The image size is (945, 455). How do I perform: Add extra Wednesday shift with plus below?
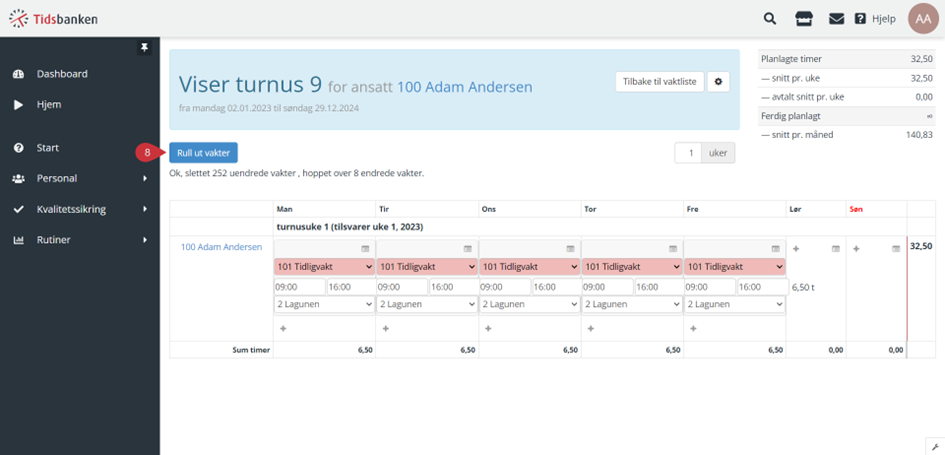pos(488,328)
